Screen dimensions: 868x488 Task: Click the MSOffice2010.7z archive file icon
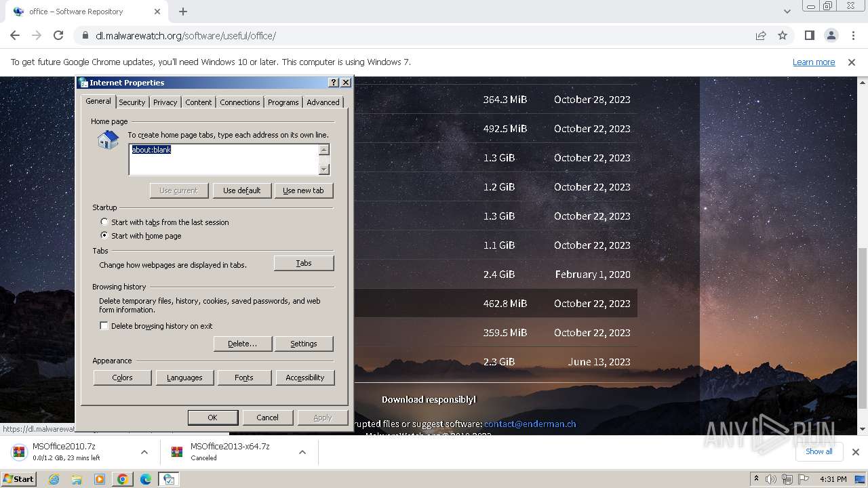pyautogui.click(x=18, y=452)
